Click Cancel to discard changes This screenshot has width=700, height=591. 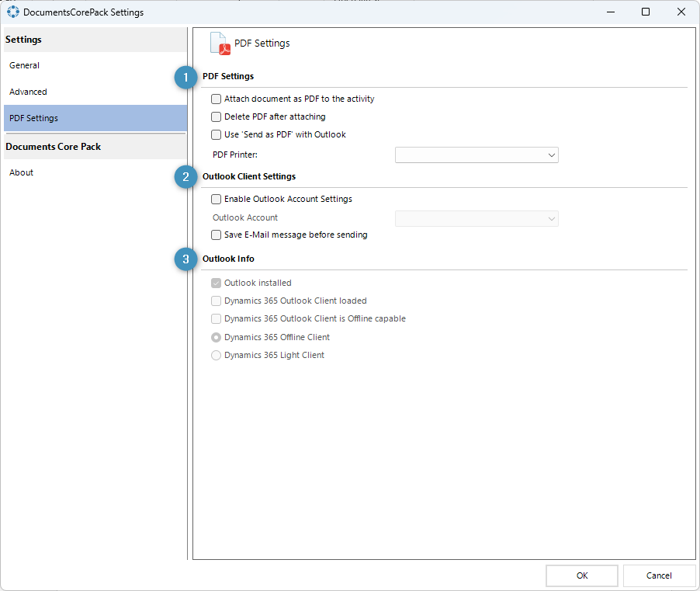pyautogui.click(x=659, y=575)
